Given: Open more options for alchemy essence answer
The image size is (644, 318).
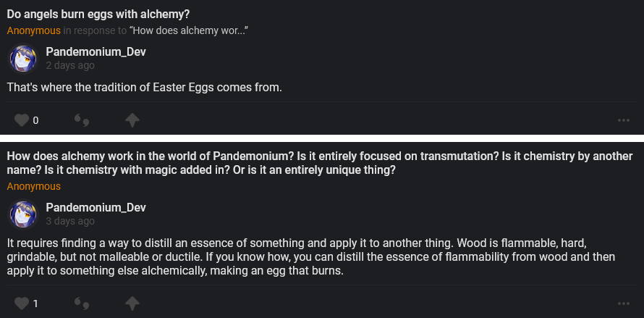Looking at the screenshot, I should [x=624, y=303].
